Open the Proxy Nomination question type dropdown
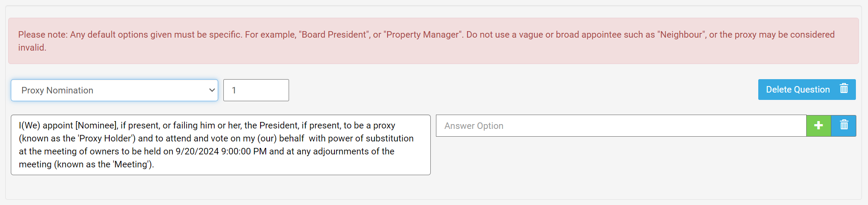Viewport: 868px width, 205px height. pyautogui.click(x=114, y=90)
